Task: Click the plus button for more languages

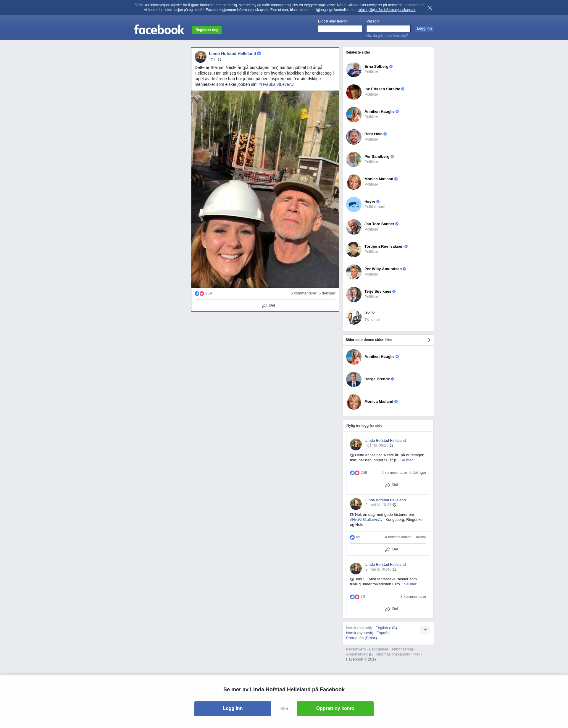Action: pos(425,630)
